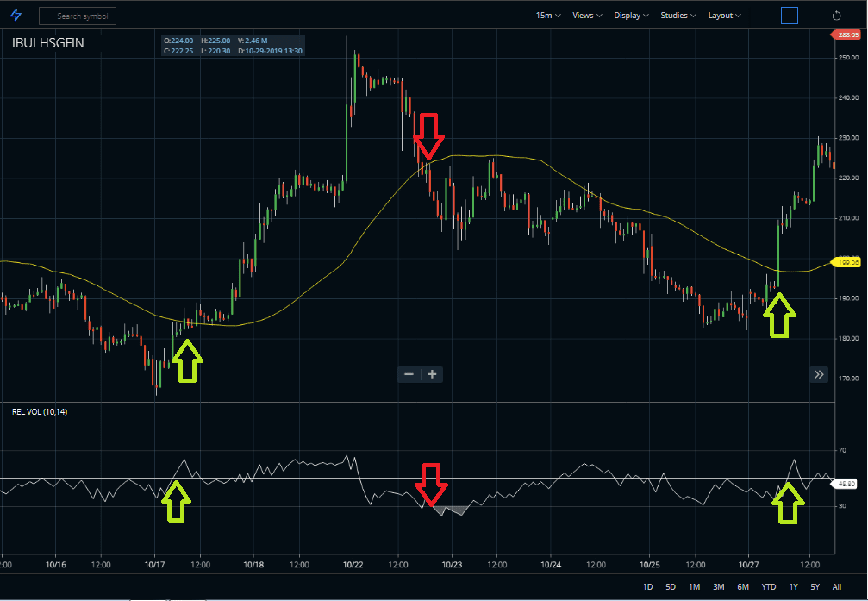Select the 5D time range
The height and width of the screenshot is (601, 868).
pos(671,586)
